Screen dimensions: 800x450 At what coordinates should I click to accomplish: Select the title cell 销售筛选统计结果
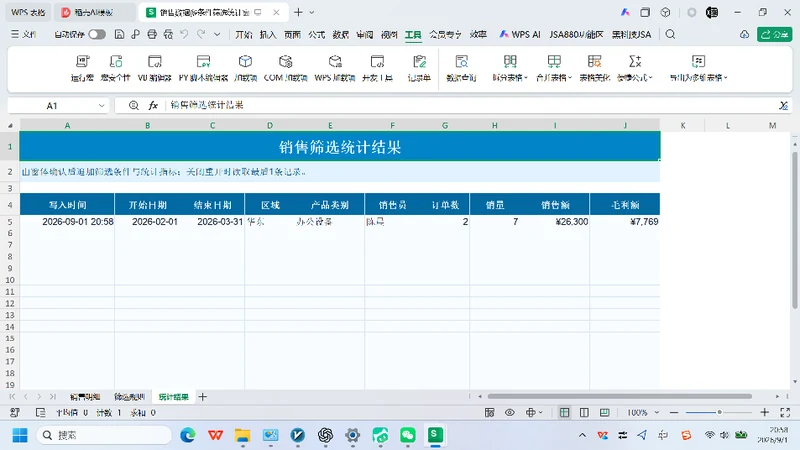(x=340, y=147)
